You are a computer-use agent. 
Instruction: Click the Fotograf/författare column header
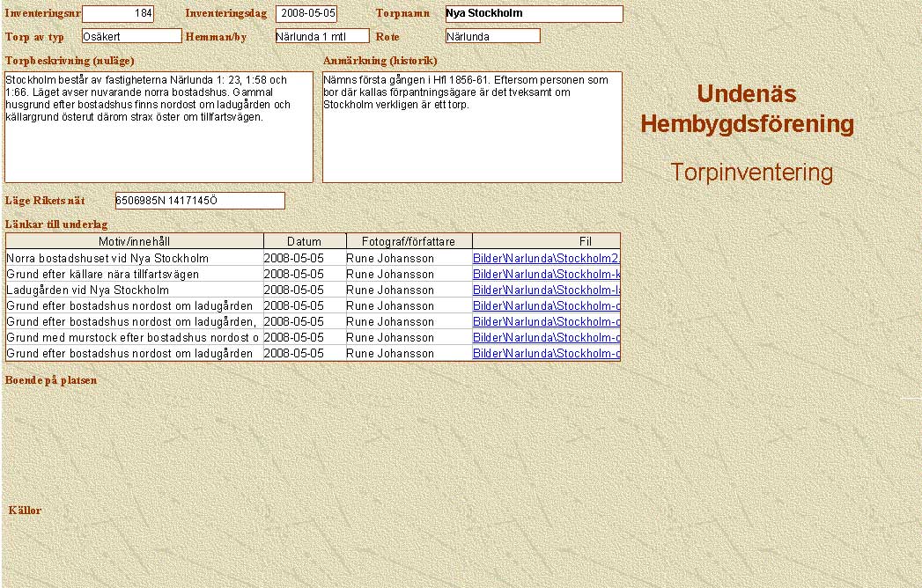click(409, 241)
